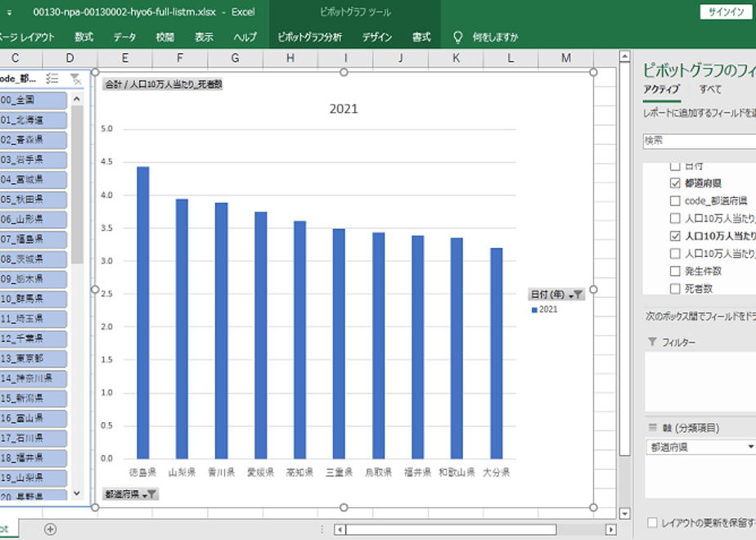Select the 14_神奈川県 slicer item
Image resolution: width=756 pixels, height=540 pixels.
click(33, 379)
